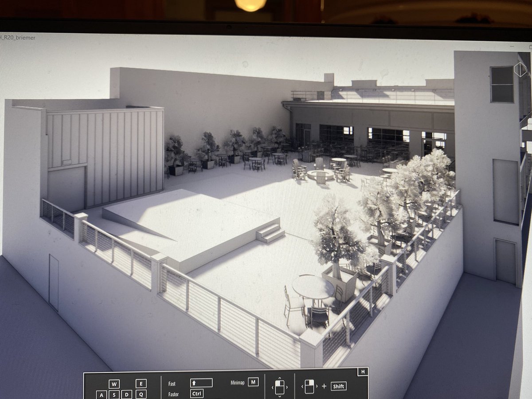
Task: Click the 'Fast' label
Action: pos(172,383)
